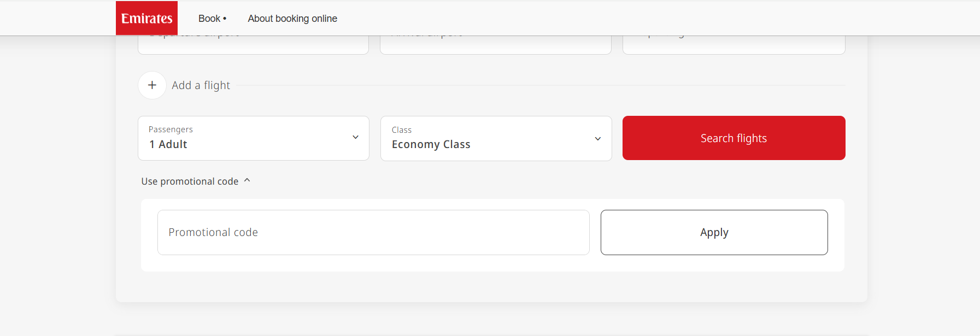This screenshot has height=336, width=980.
Task: Click the Passengers field chevron arrow
Action: coord(355,137)
